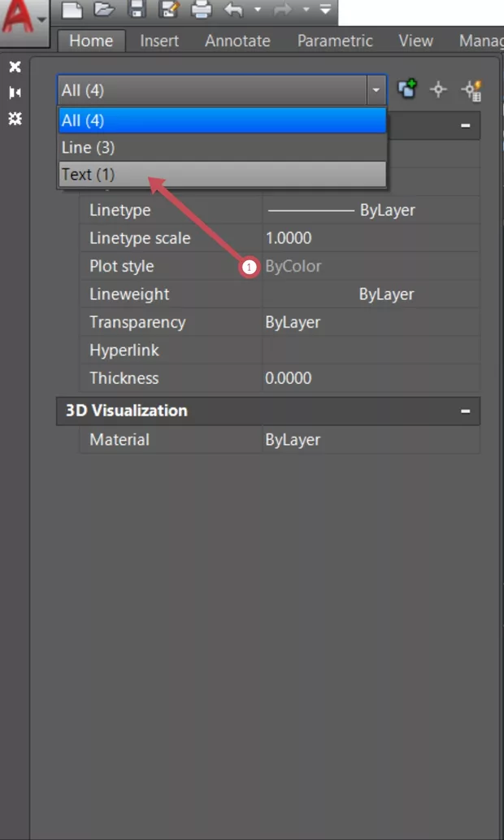504x840 pixels.
Task: Click the Redo arrow icon
Action: coord(284,9)
